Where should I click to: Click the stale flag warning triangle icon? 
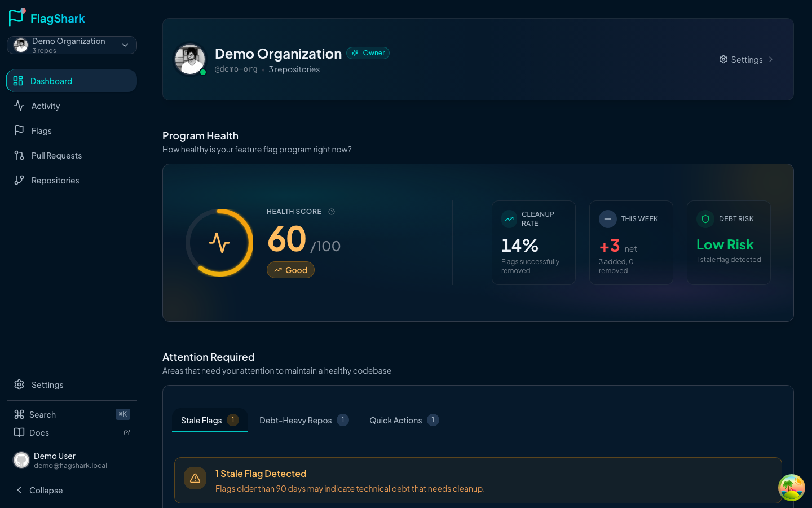click(195, 478)
